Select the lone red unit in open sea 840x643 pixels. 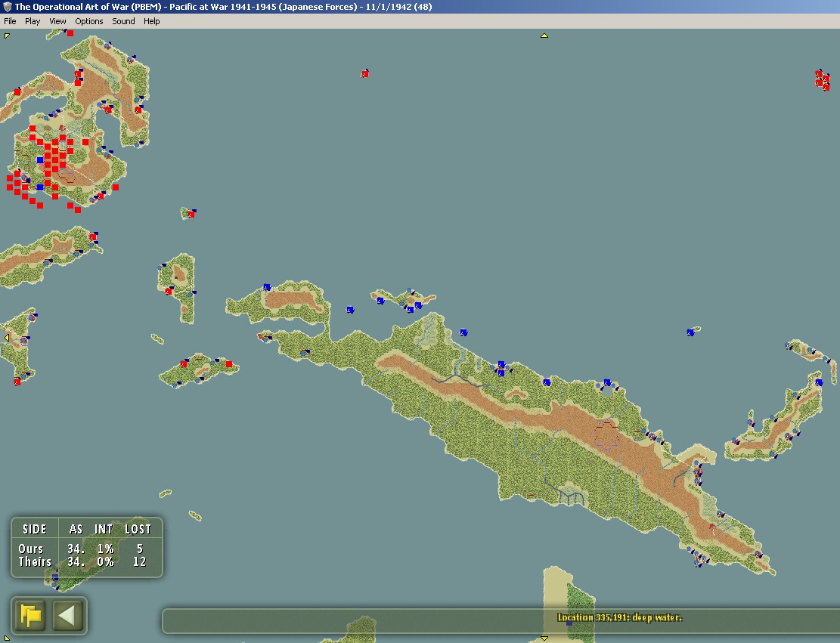tap(364, 73)
